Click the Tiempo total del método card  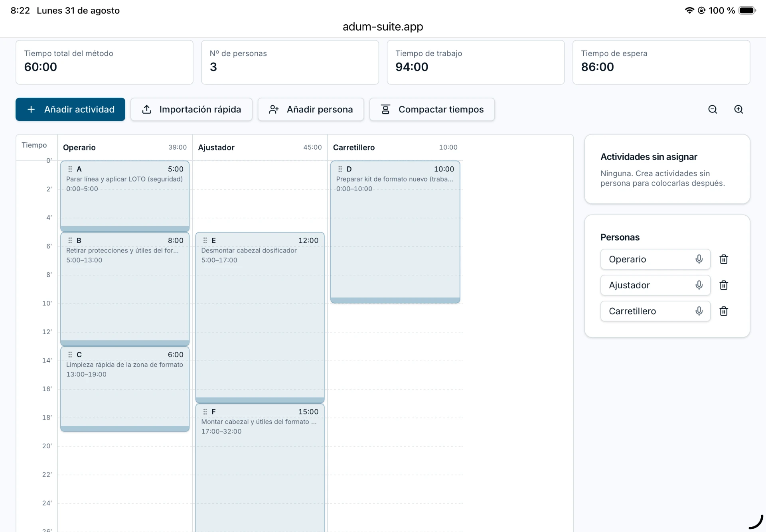coord(105,62)
